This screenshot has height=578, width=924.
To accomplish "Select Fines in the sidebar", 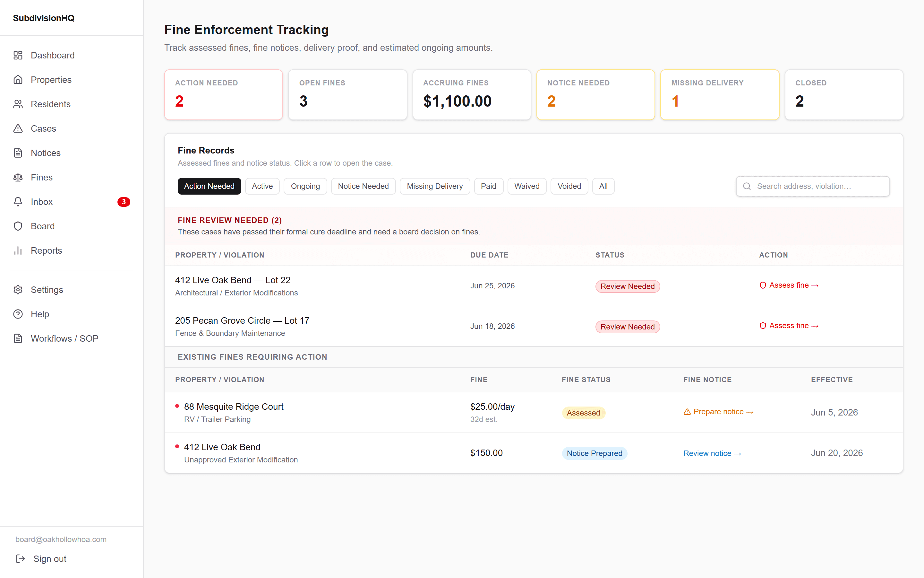I will click(x=72, y=177).
